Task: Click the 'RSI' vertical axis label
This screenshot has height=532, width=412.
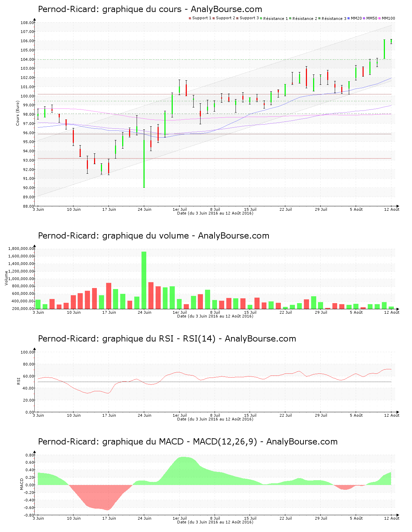Action: pos(19,381)
